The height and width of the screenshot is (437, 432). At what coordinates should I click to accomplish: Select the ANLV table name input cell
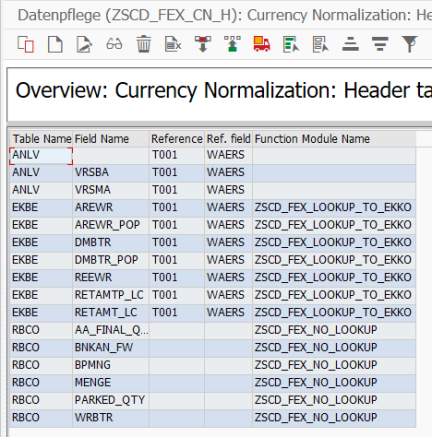point(41,156)
